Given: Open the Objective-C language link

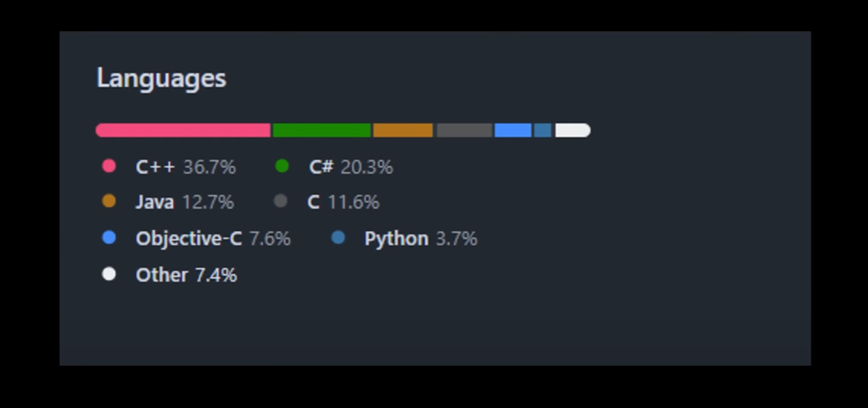Looking at the screenshot, I should pyautogui.click(x=213, y=239).
